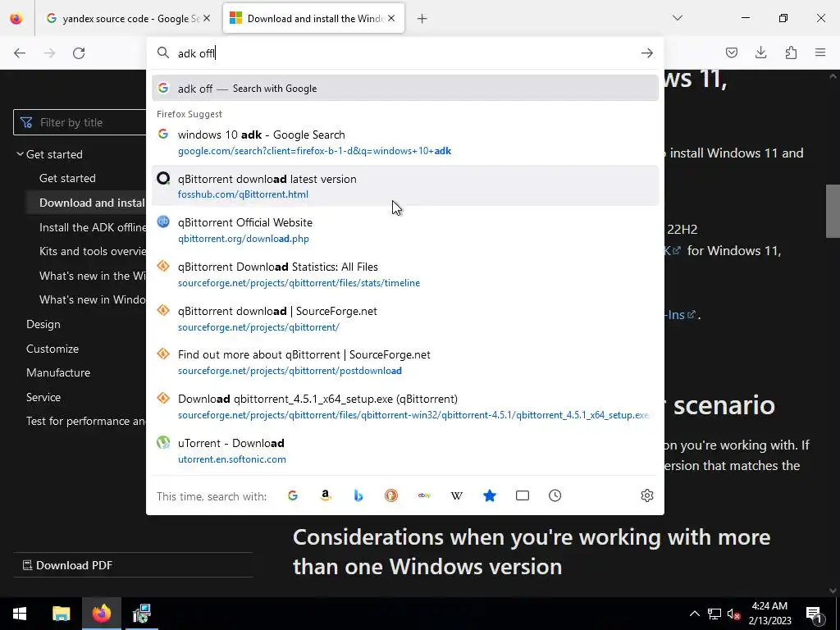
Task: Click the address bar text field
Action: pyautogui.click(x=404, y=53)
